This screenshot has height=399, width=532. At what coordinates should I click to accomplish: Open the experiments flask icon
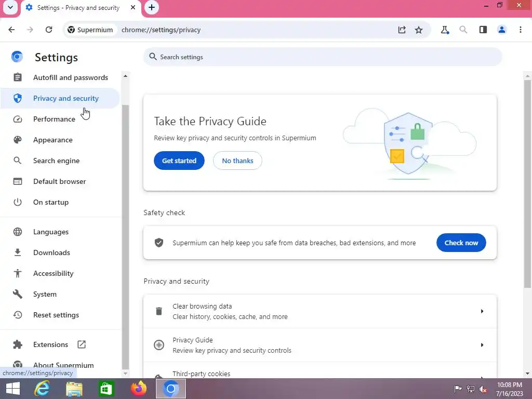[445, 30]
